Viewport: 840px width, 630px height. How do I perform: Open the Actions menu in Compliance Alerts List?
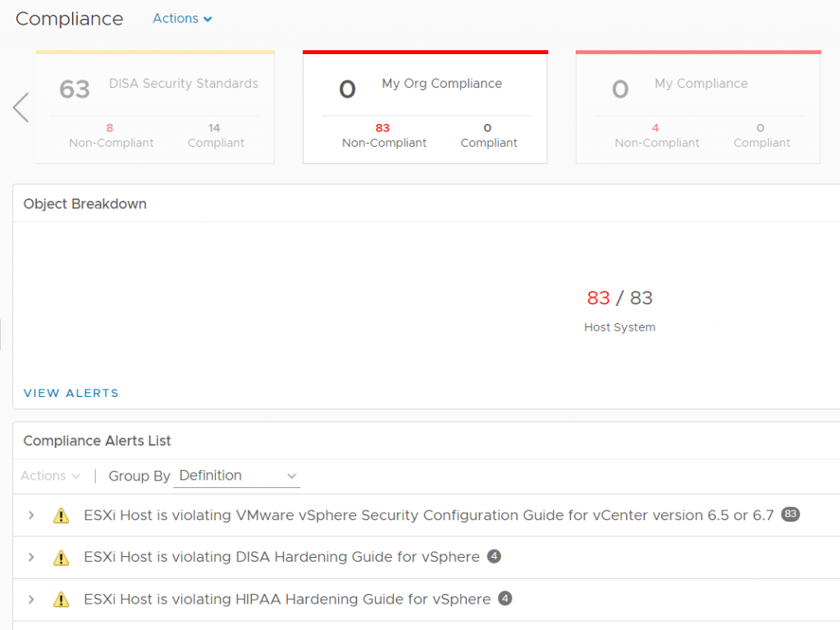click(50, 476)
